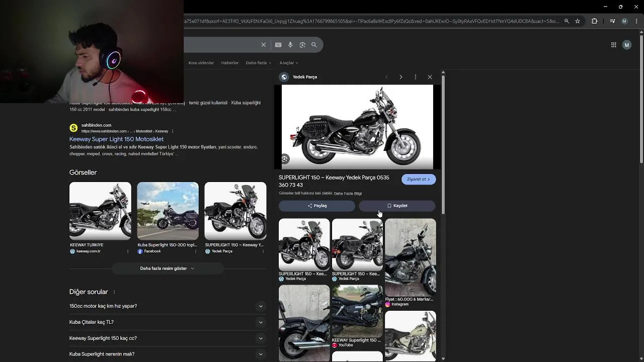Open options for Facebook Kuba Superlight image
The height and width of the screenshot is (362, 644).
click(x=196, y=251)
